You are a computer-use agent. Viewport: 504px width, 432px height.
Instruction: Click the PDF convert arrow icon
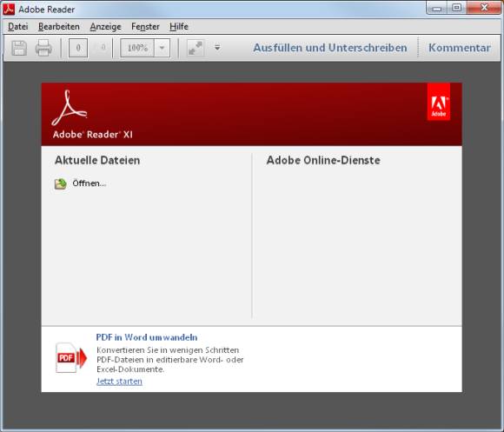coord(71,358)
